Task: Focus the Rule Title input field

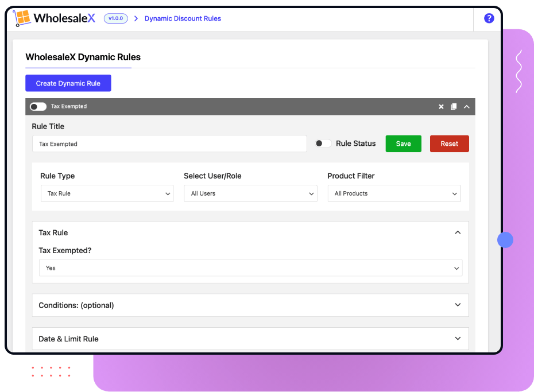Action: [169, 144]
